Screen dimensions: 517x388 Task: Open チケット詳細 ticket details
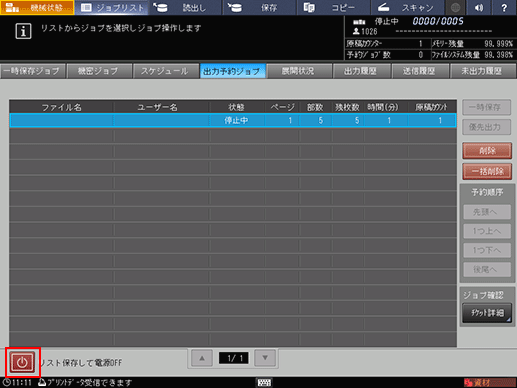click(x=487, y=313)
